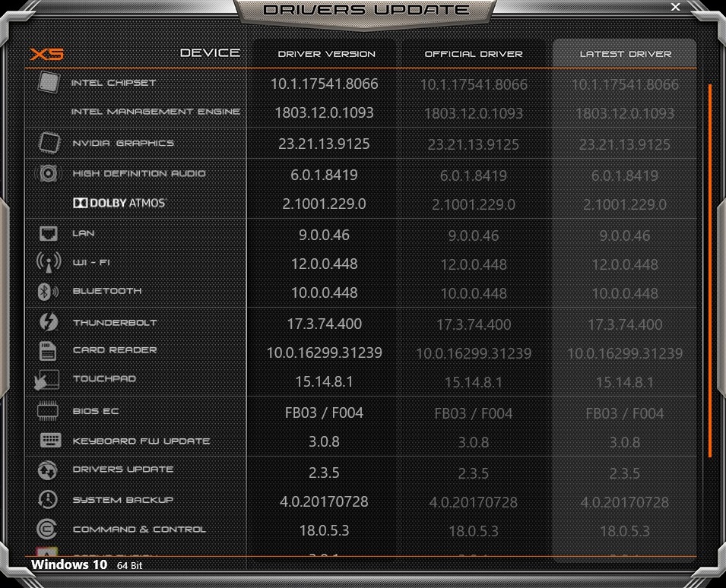This screenshot has height=588, width=726.
Task: Select the Wi-Fi device label
Action: click(x=91, y=262)
